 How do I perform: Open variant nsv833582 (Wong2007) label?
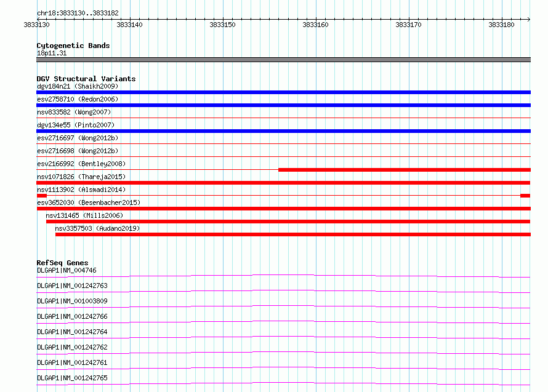tap(74, 112)
